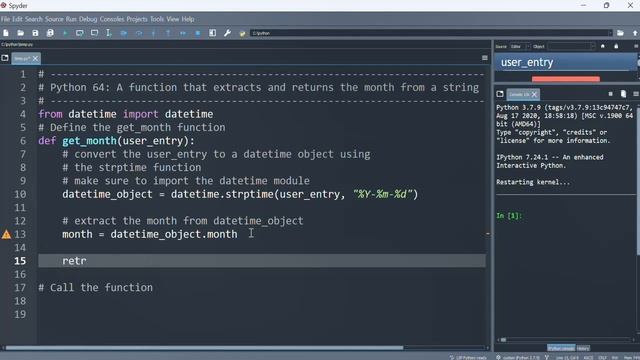Image resolution: width=640 pixels, height=360 pixels.
Task: Click 'strptime' on code line 10
Action: coord(249,194)
